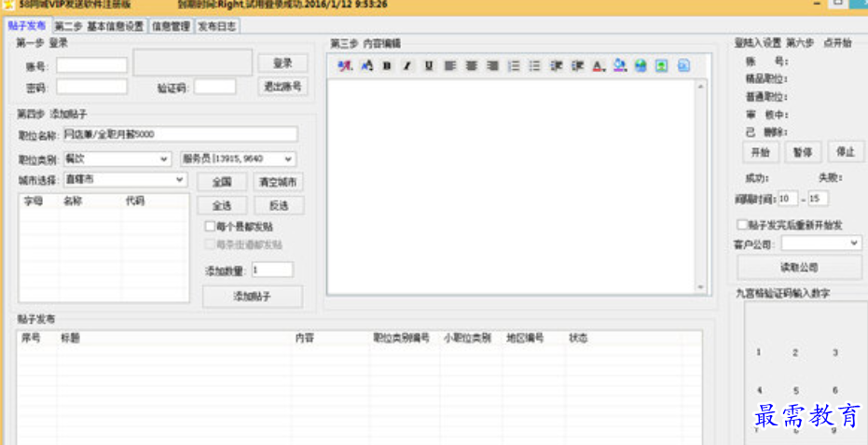Enable the 每个县都发贴 checkbox
Viewport: 868px width, 445px height.
(210, 227)
